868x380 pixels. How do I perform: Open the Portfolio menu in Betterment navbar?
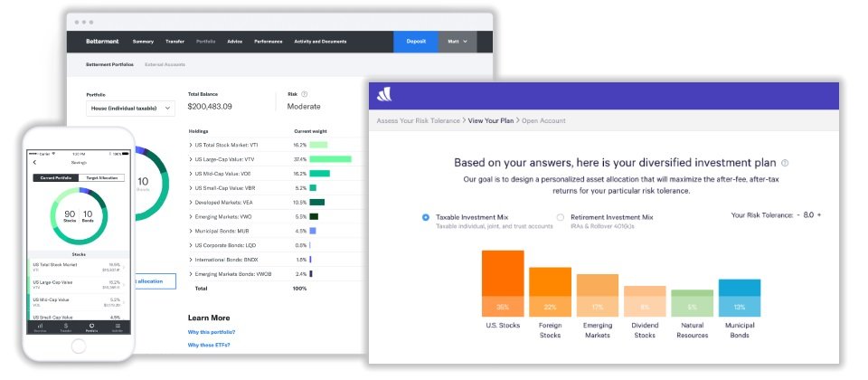tap(206, 42)
